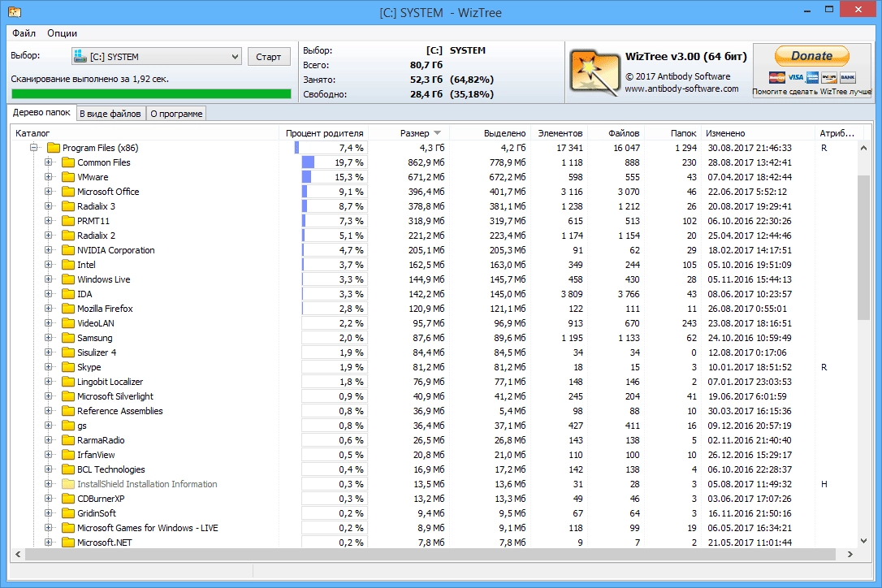Switch to the В виде файлов tab
Screen dimensions: 882x588
coord(110,114)
